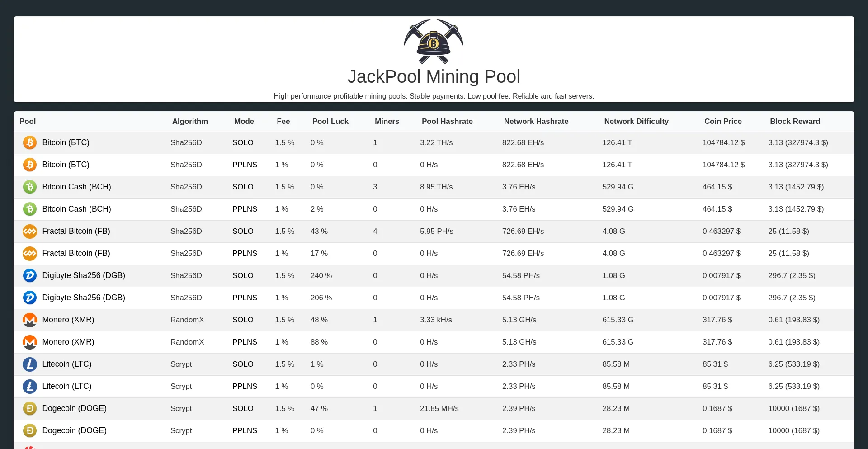This screenshot has width=868, height=449.
Task: Open the Litecoin (LTC) PPLNS pool
Action: click(66, 387)
